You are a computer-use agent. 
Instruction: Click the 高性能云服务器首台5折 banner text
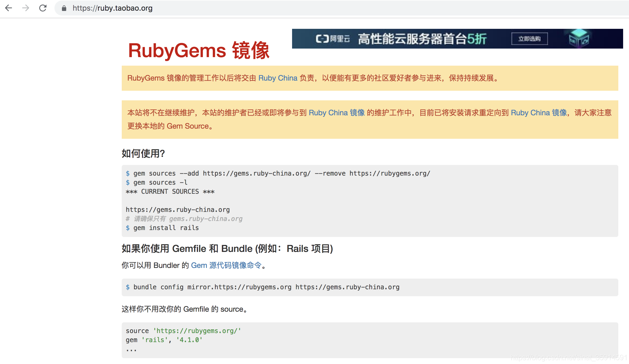[422, 39]
